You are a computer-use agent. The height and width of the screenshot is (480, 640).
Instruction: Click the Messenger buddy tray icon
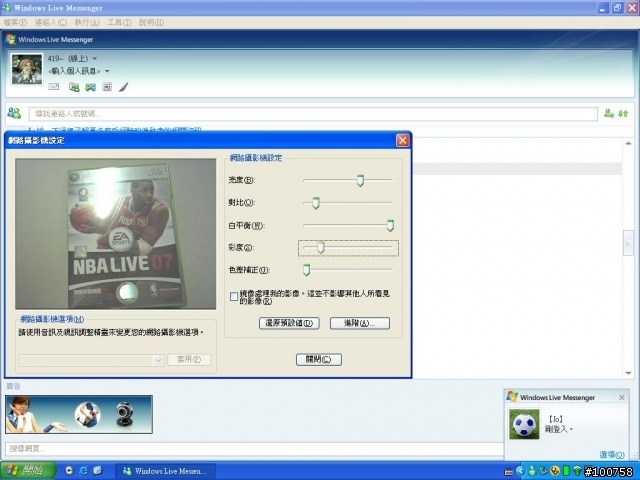point(532,471)
